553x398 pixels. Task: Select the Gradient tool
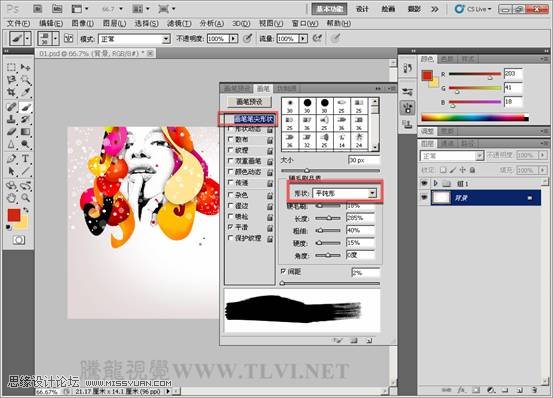[x=25, y=131]
